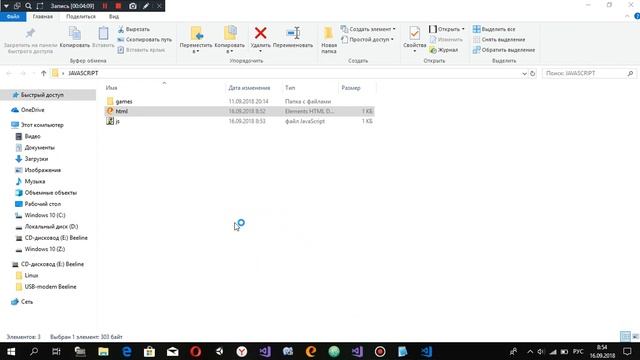
Task: Expand address bar history dropdown
Action: coord(524,74)
